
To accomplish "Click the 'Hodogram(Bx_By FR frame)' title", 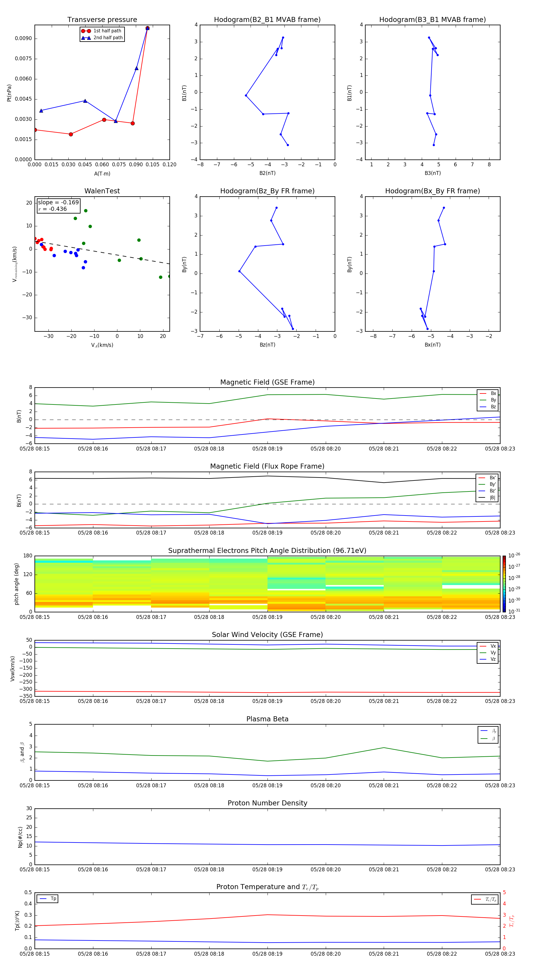I will (432, 191).
